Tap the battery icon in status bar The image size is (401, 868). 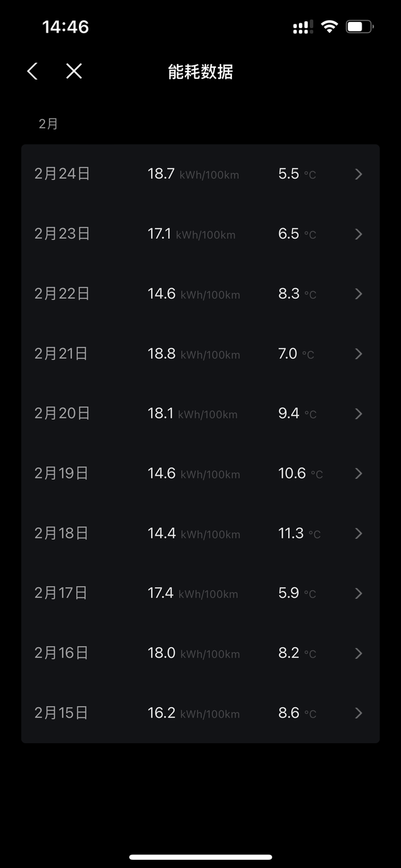tap(360, 26)
